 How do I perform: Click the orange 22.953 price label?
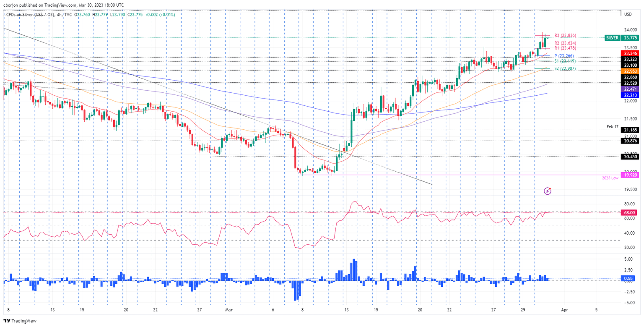coord(630,71)
